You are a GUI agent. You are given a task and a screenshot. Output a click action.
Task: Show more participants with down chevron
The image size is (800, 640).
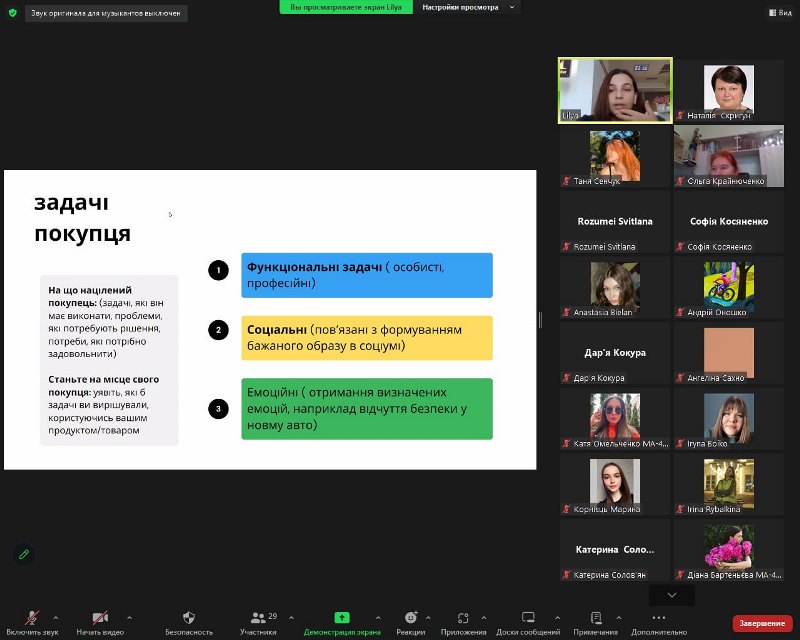click(x=672, y=595)
